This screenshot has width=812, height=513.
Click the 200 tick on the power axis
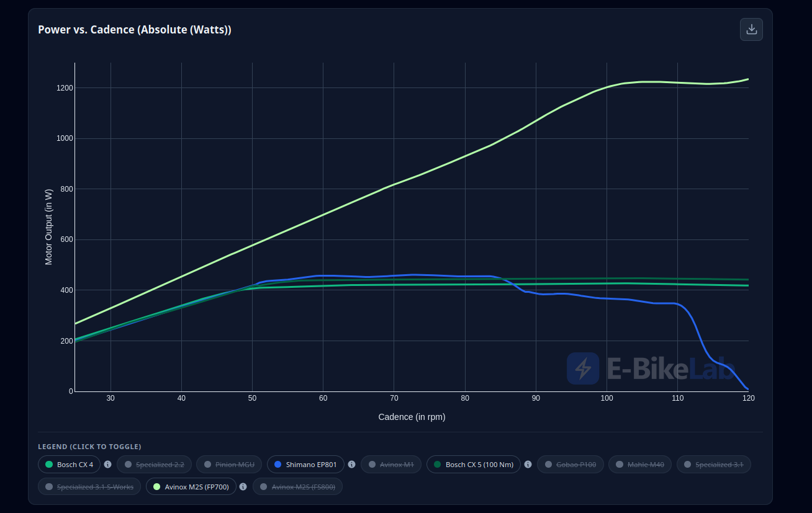(67, 341)
